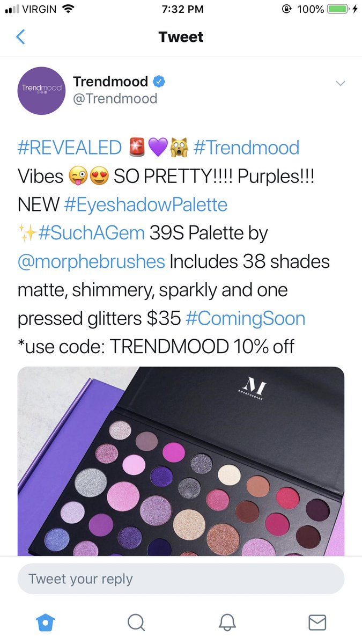Tap the blue verified badge
Viewport: 362px width, 644px height.
[159, 82]
